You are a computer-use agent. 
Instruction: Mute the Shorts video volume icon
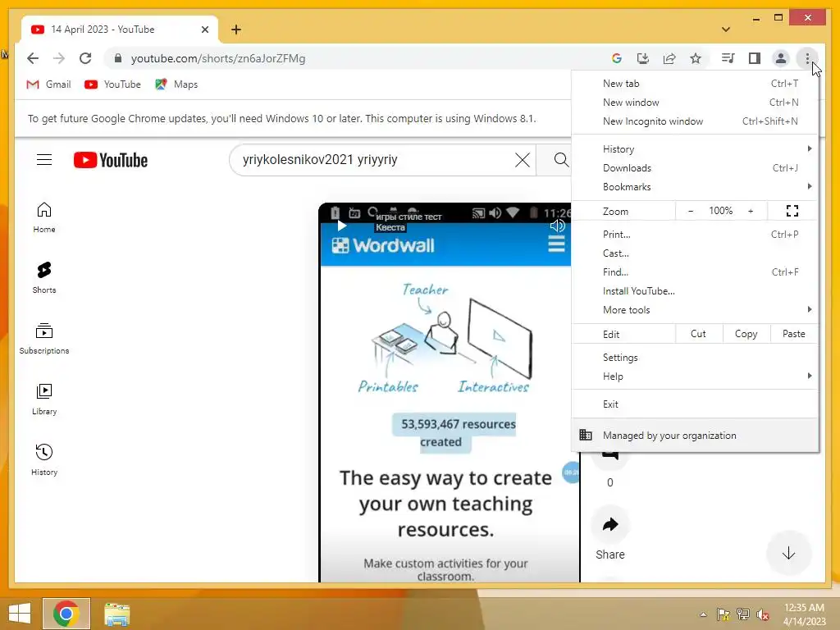[x=558, y=226]
